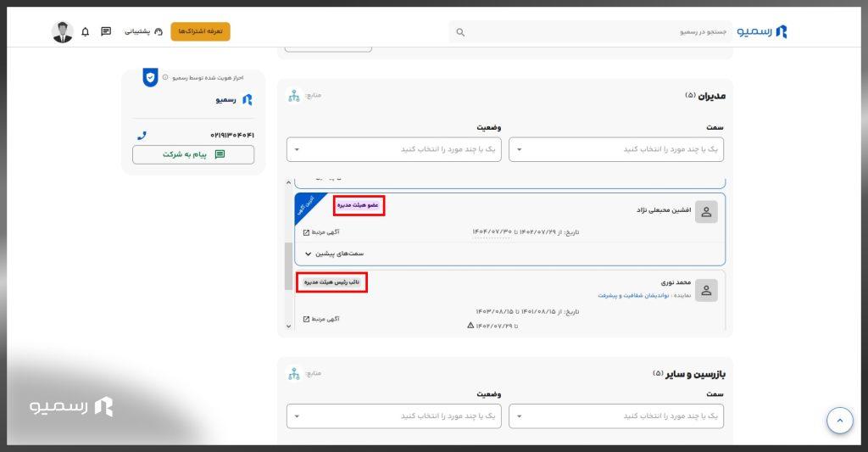Click the round scroll-to-top arrow button
The height and width of the screenshot is (452, 868).
point(840,421)
